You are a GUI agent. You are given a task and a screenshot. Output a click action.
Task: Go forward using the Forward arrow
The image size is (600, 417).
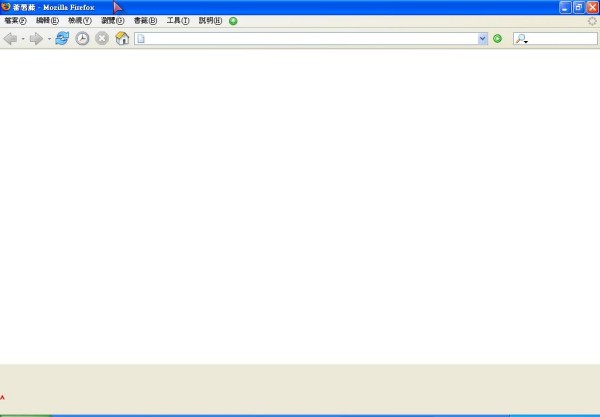coord(36,39)
